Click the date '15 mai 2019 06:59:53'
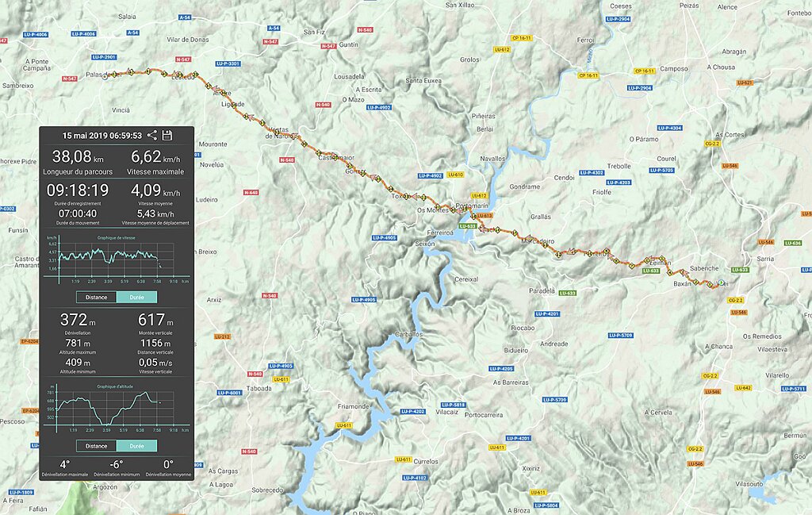Screen dimensions: 812x515 102,136
